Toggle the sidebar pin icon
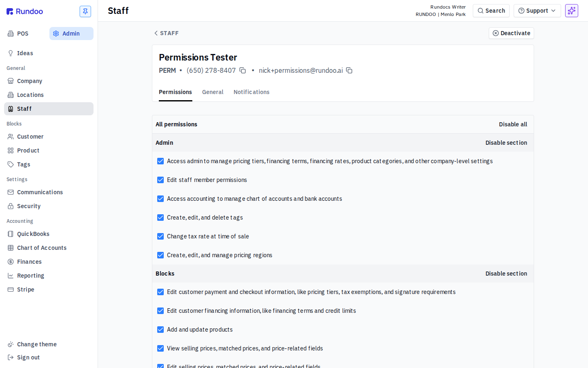The image size is (588, 368). click(85, 11)
